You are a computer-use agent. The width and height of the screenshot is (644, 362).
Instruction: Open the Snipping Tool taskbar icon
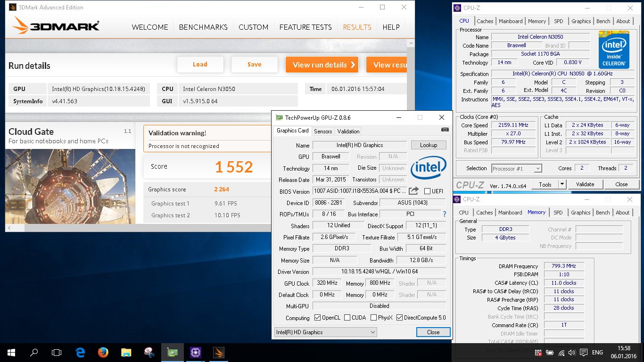(x=149, y=352)
